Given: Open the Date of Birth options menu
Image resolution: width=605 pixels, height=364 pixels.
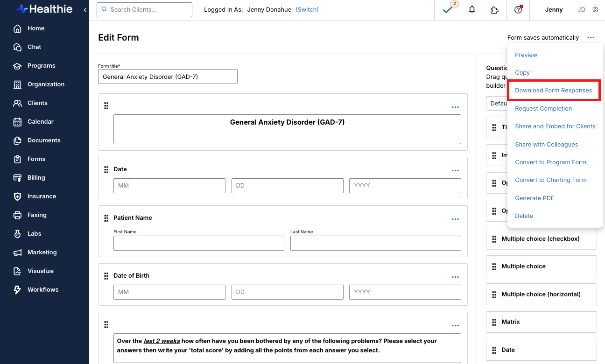Looking at the screenshot, I should click(x=455, y=277).
